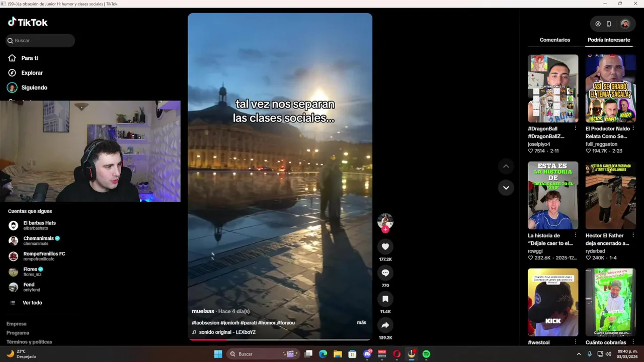644x362 pixels.
Task: Save the video with the bookmark icon
Action: pos(385,299)
